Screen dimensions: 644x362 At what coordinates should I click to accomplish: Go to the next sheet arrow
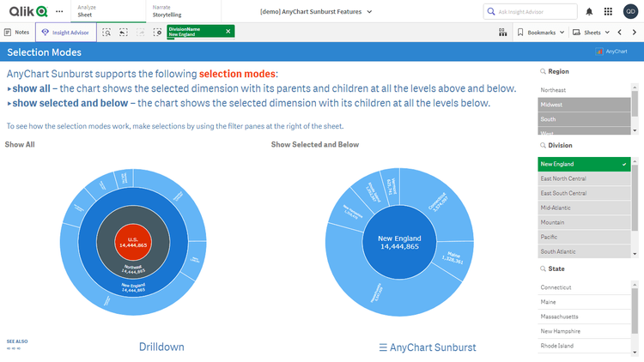634,32
